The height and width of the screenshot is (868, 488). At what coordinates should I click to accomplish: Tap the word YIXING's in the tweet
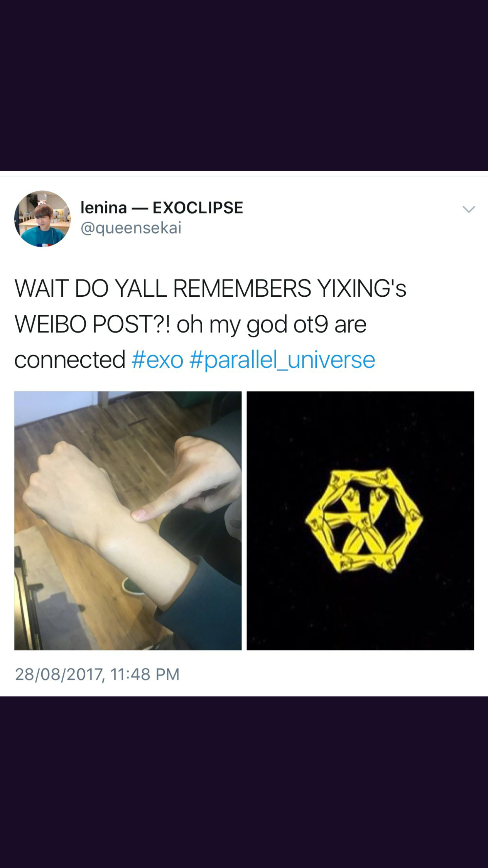[362, 289]
